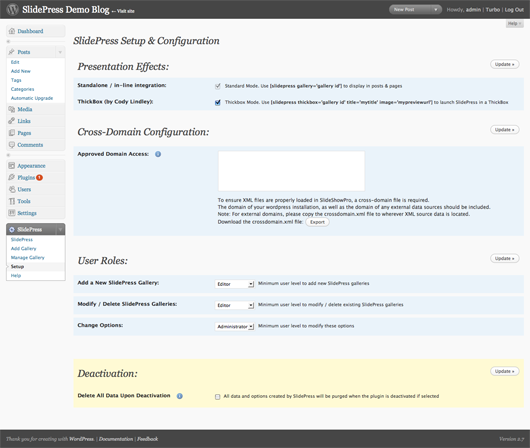Open Manage Gallery under SlidePress
Screen dimensions: 530x448
click(27, 258)
